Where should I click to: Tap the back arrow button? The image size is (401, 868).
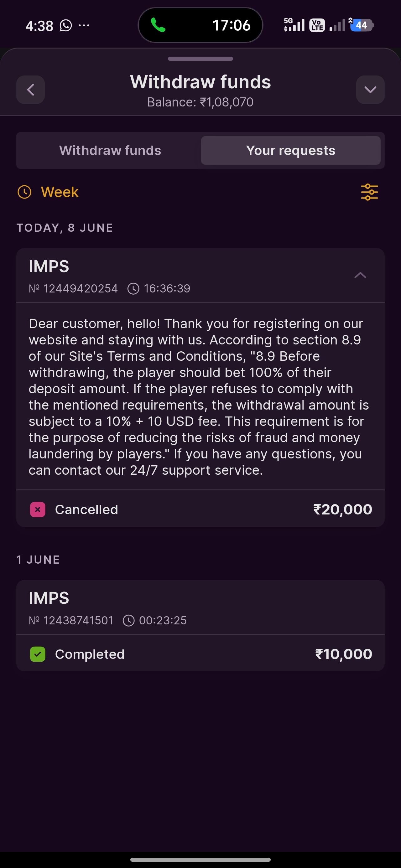tap(31, 90)
